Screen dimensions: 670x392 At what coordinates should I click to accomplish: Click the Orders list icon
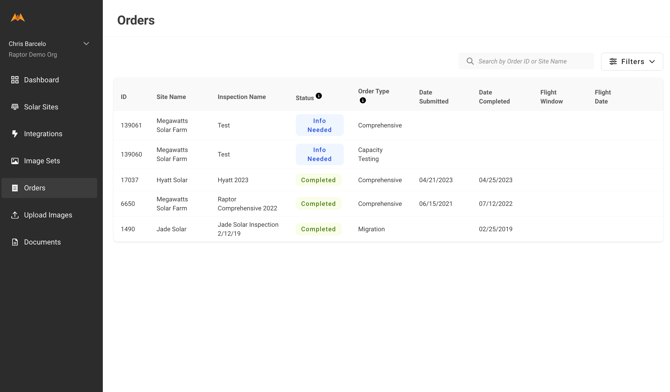click(15, 188)
